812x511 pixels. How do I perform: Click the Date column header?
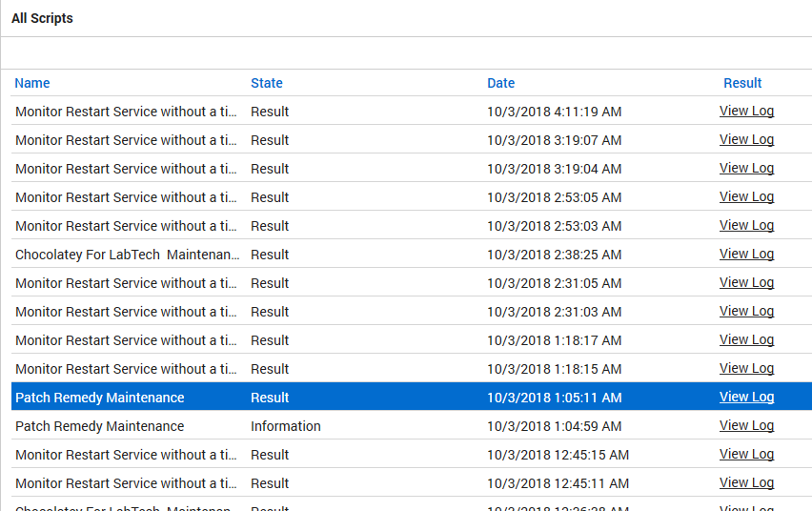(x=501, y=83)
